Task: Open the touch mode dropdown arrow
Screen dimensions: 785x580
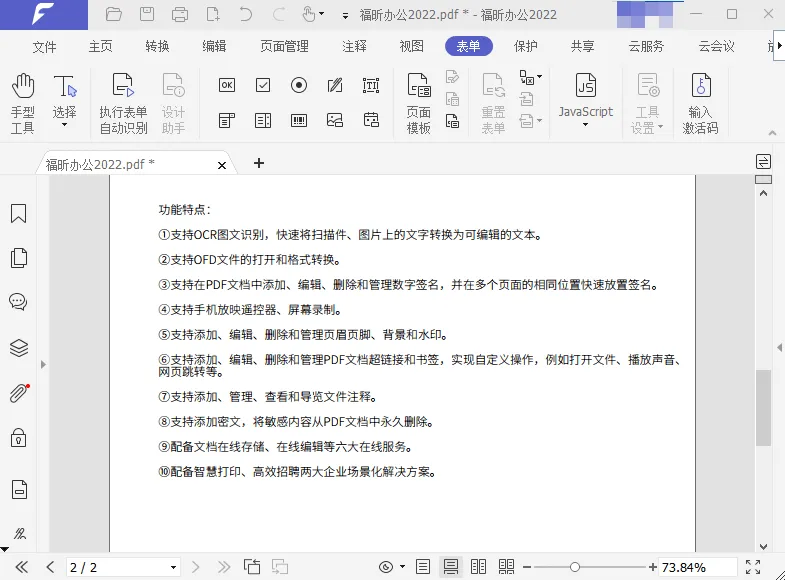Action: pyautogui.click(x=321, y=14)
